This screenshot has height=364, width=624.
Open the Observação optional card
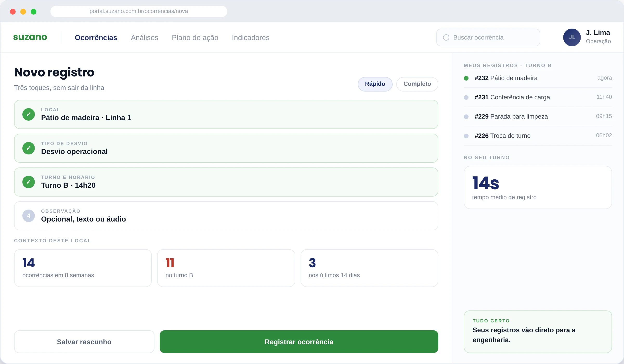coord(226,216)
